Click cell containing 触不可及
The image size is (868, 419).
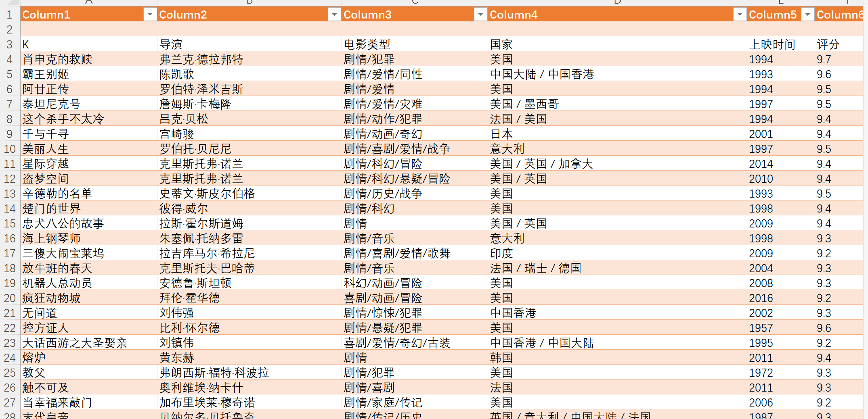88,388
